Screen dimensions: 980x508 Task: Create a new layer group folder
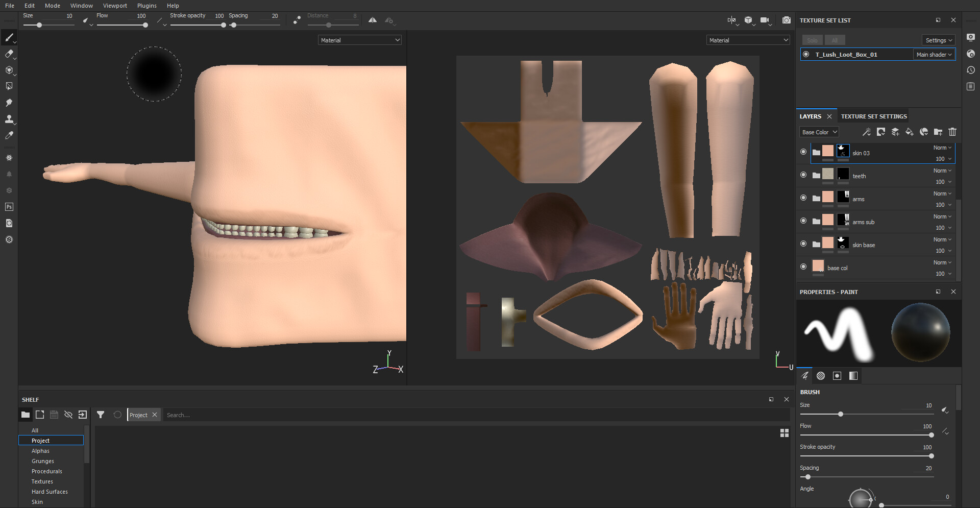click(x=938, y=132)
